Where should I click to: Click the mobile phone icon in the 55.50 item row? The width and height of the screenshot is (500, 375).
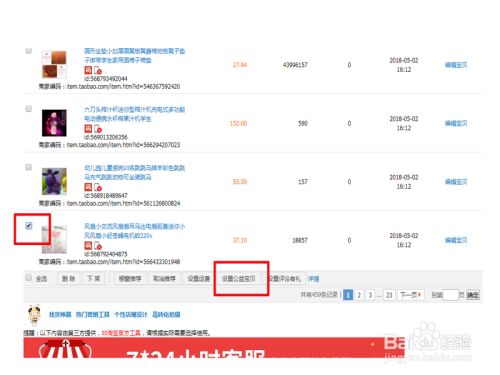pos(98,187)
